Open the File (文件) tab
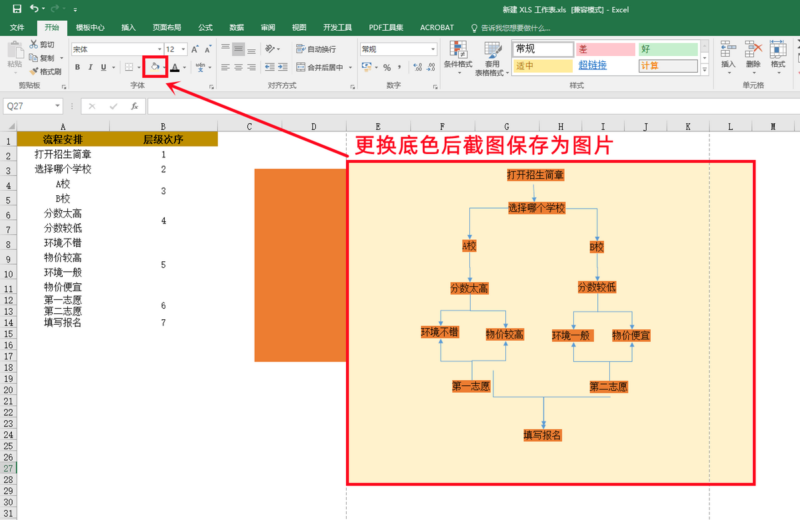800x520 pixels. (17, 28)
